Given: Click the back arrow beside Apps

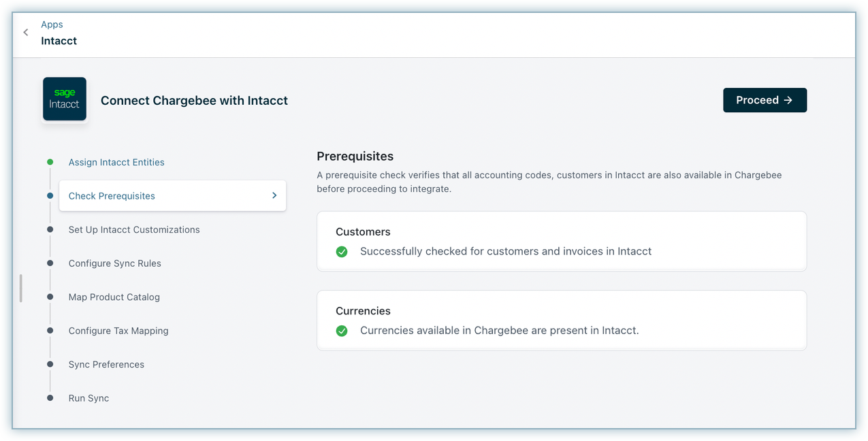Looking at the screenshot, I should pos(26,32).
